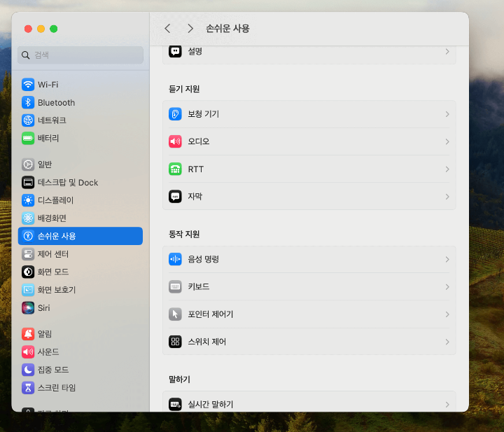Select Bluetooth label in sidebar

click(56, 102)
